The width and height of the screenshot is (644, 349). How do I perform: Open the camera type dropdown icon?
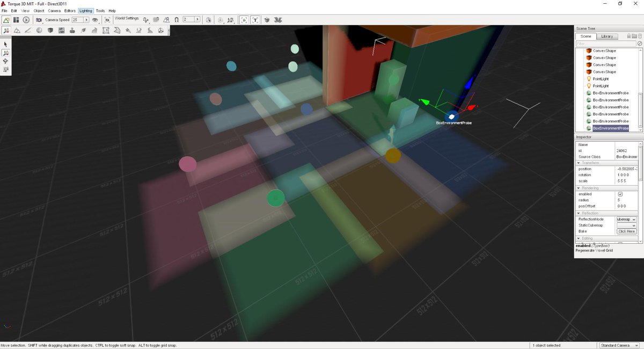coord(39,20)
